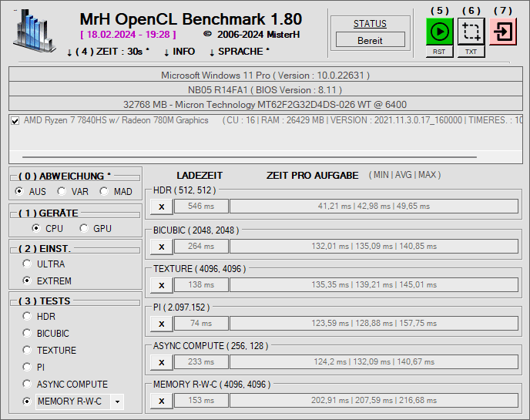530x420 pixels.
Task: Click the Microsoft Windows 11 Pro info row
Action: pyautogui.click(x=265, y=75)
